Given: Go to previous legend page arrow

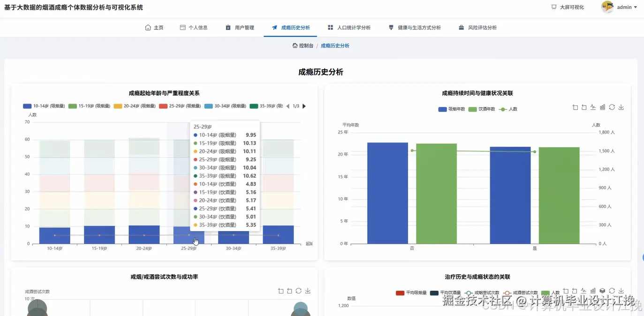Looking at the screenshot, I should point(288,106).
